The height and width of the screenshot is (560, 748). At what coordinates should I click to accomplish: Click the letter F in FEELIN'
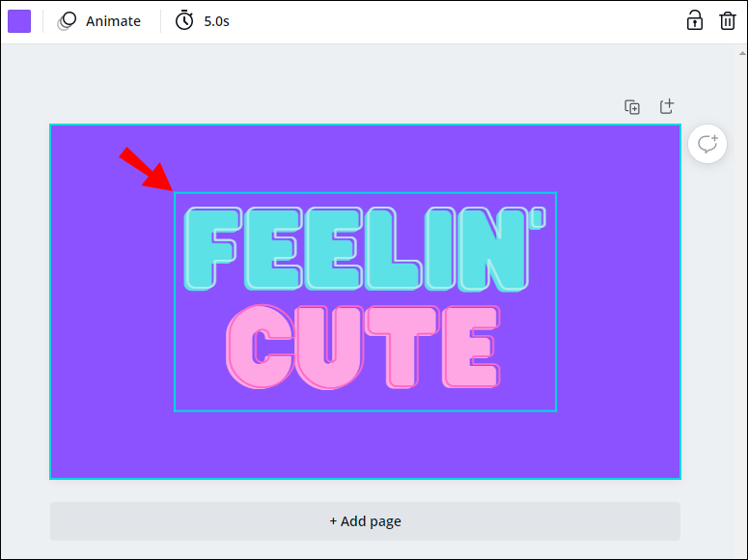[212, 249]
